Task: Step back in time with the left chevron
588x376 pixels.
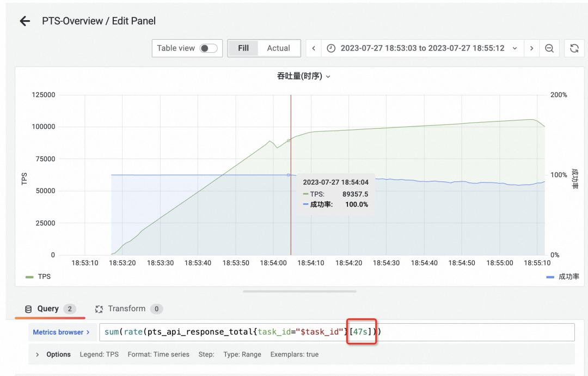Action: (313, 48)
